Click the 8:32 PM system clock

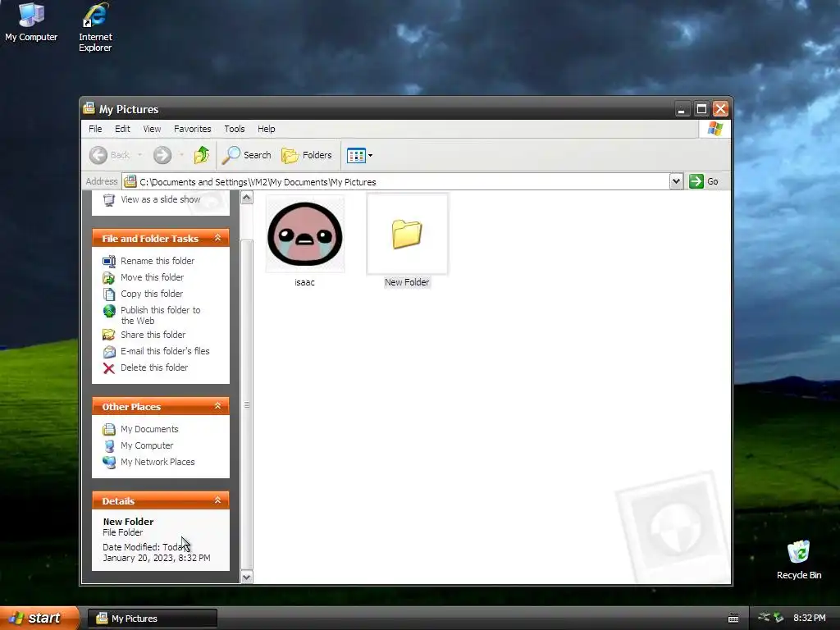(810, 619)
